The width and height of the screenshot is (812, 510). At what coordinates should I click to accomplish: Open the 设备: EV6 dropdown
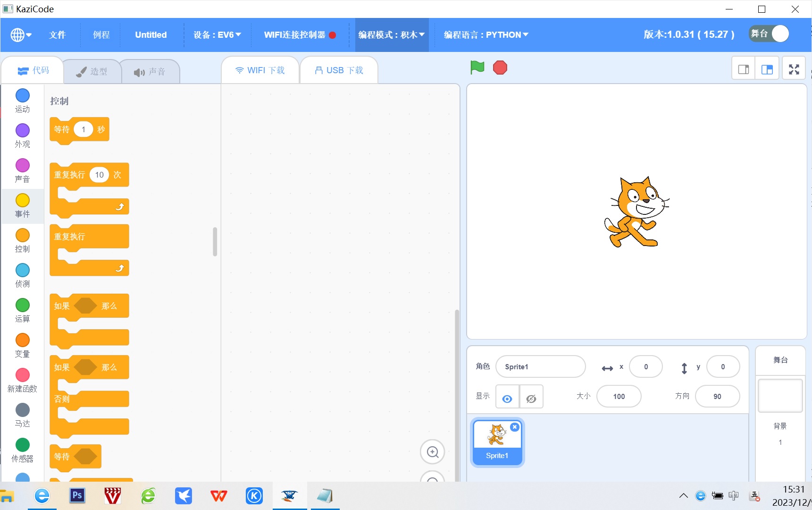pos(217,35)
